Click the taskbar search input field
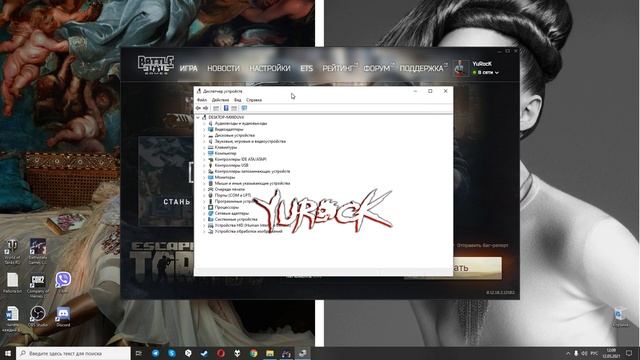This screenshot has height=360, width=640. (73, 353)
